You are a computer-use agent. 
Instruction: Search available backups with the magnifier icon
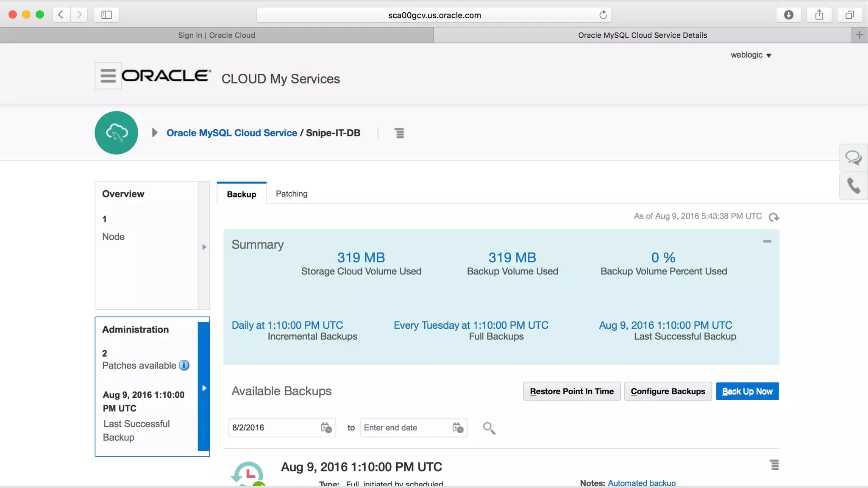click(x=489, y=428)
